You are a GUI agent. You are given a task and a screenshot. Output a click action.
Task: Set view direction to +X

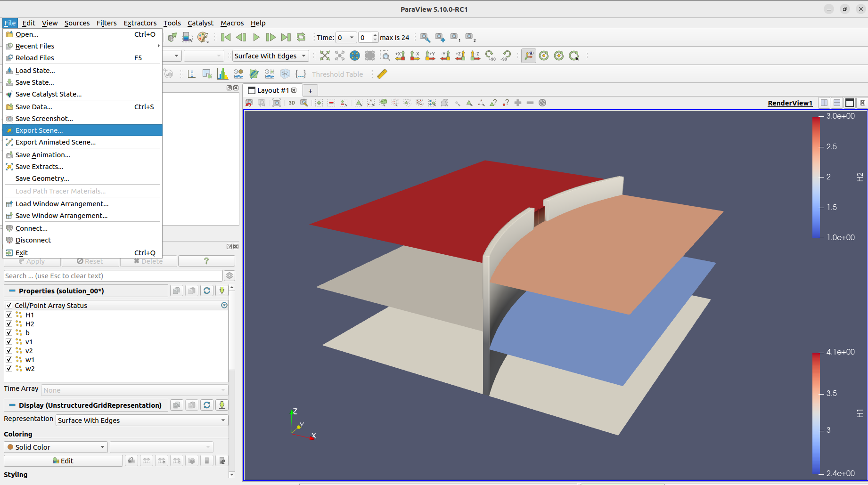tap(400, 56)
